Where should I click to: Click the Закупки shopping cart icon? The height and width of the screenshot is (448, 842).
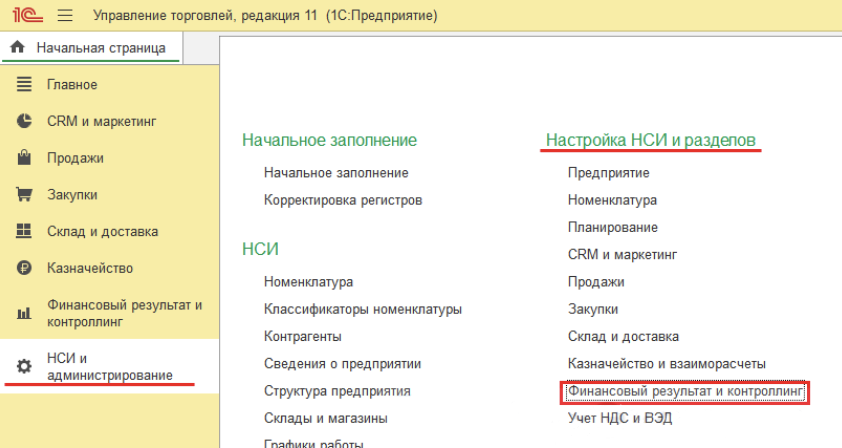pyautogui.click(x=25, y=195)
